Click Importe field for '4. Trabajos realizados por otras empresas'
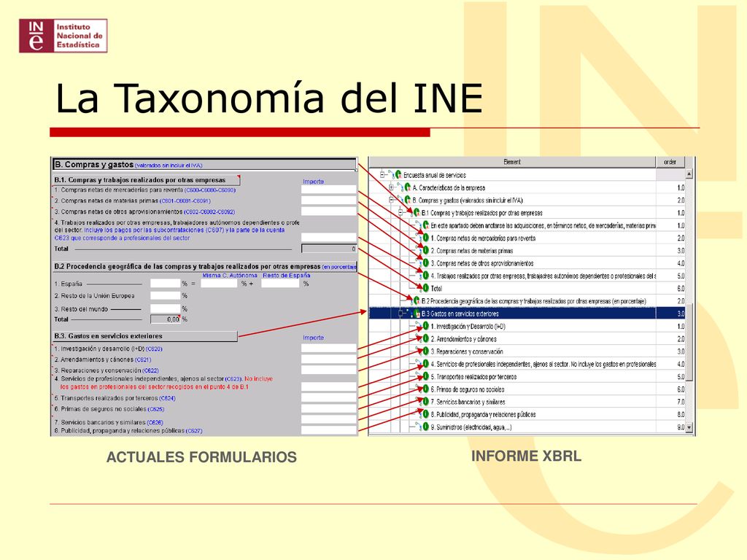 (x=329, y=238)
